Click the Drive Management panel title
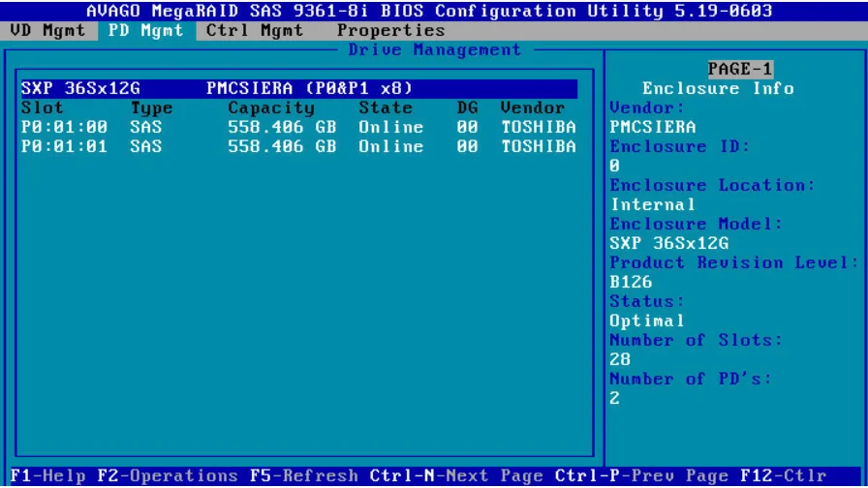 [435, 49]
